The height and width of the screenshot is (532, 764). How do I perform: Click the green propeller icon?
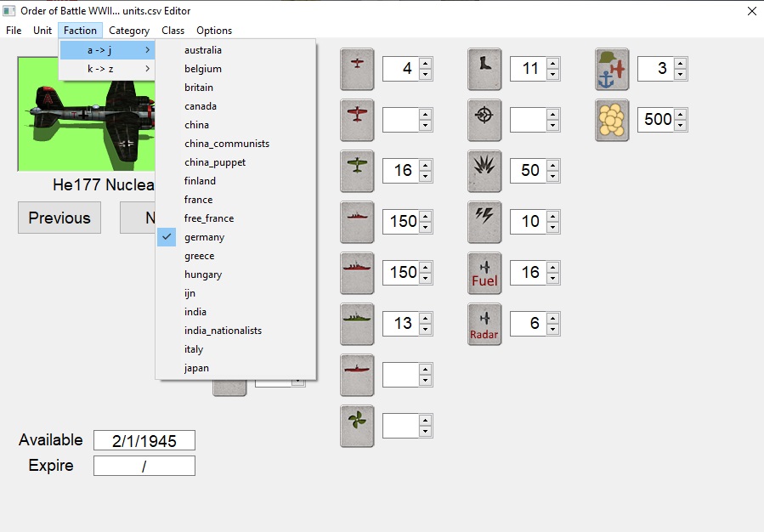pyautogui.click(x=357, y=426)
